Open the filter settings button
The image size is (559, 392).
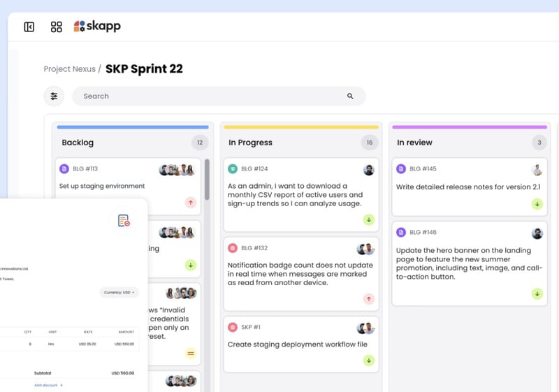click(54, 96)
